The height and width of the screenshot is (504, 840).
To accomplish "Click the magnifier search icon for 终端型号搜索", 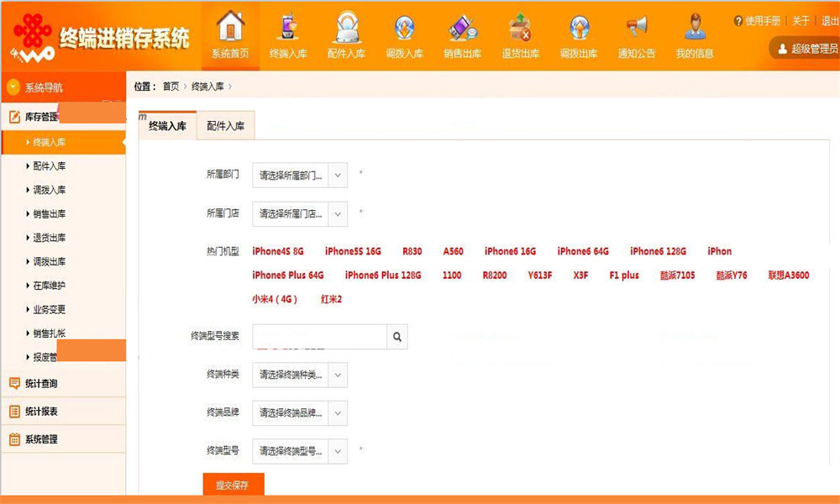I will tap(396, 337).
